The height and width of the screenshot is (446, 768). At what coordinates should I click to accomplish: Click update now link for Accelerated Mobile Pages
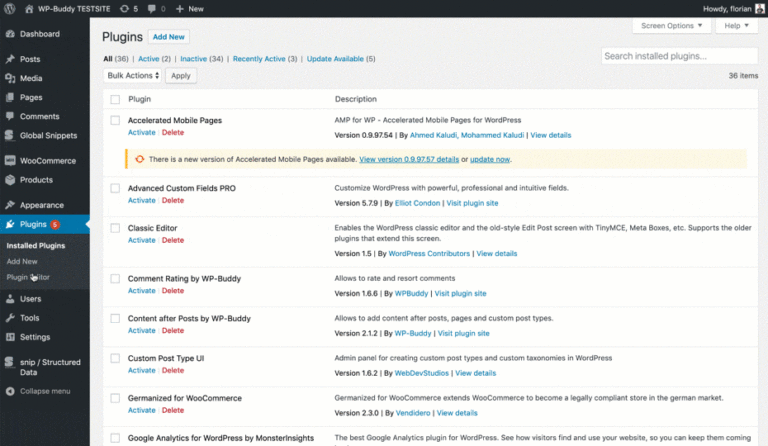pyautogui.click(x=490, y=159)
